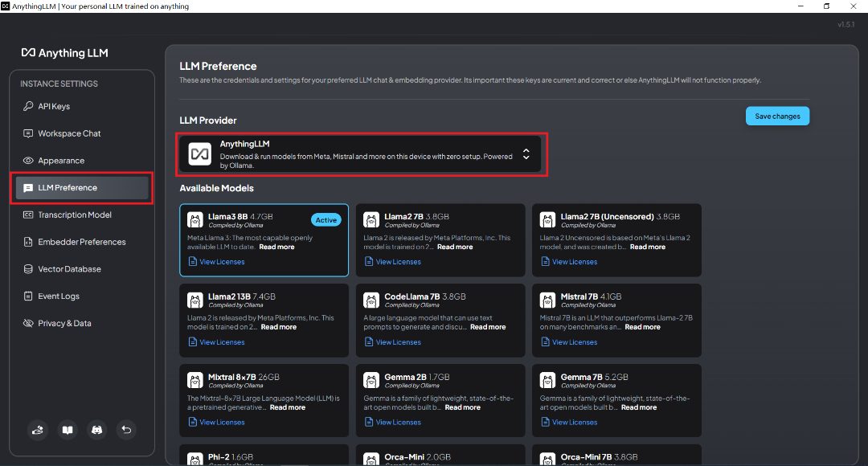The height and width of the screenshot is (466, 868).
Task: Click the Llama2 7B (Uncensored) llama avatar
Action: pyautogui.click(x=547, y=219)
